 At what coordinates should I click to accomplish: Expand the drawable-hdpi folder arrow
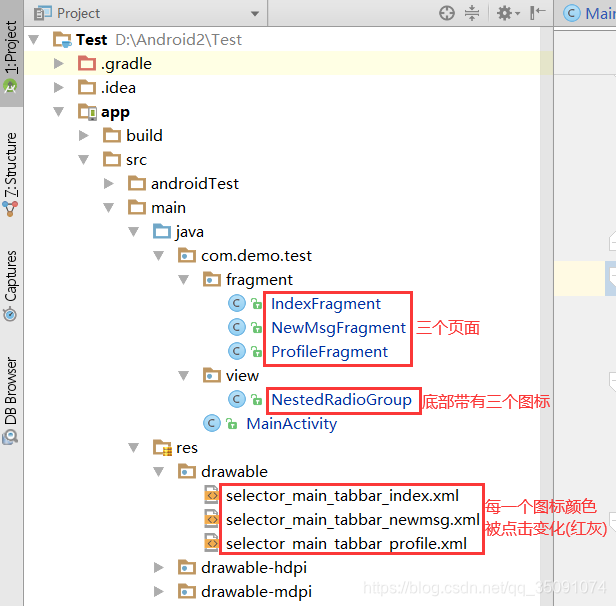pyautogui.click(x=158, y=568)
